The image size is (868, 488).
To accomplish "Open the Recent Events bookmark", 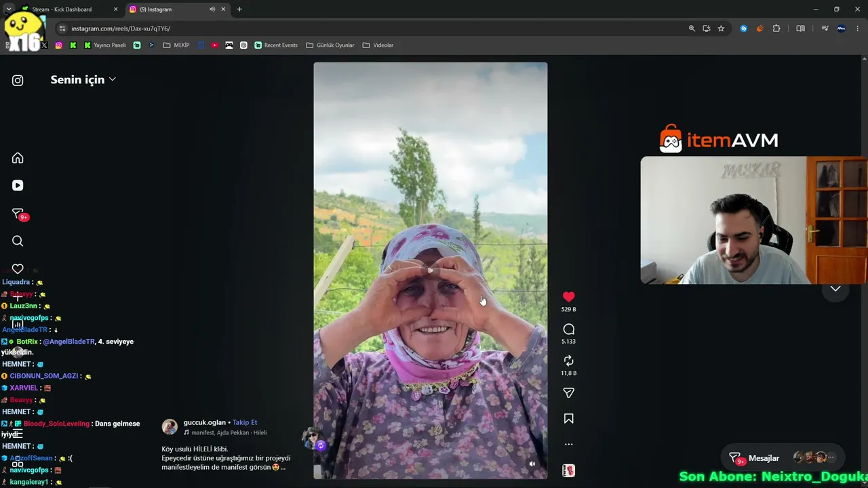I will tap(276, 45).
